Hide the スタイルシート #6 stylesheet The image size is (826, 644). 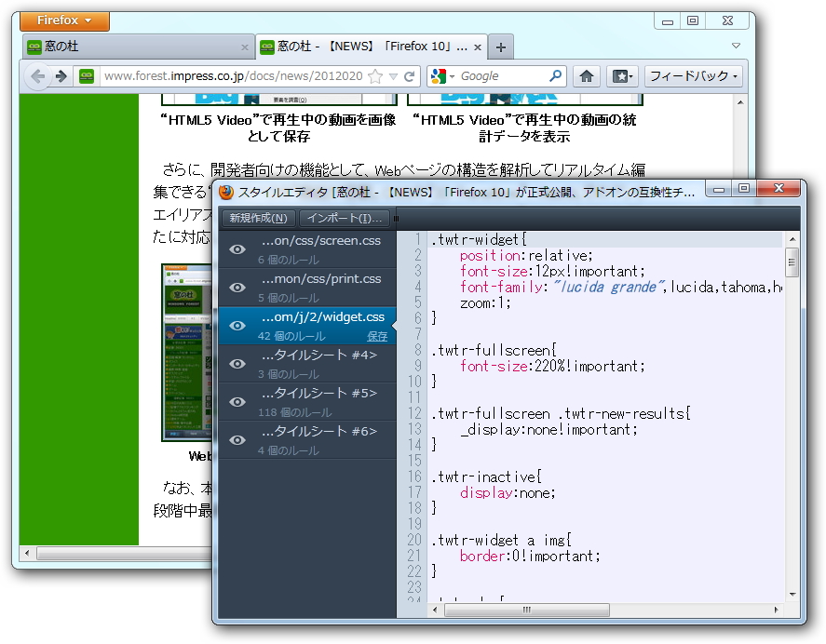[x=237, y=439]
